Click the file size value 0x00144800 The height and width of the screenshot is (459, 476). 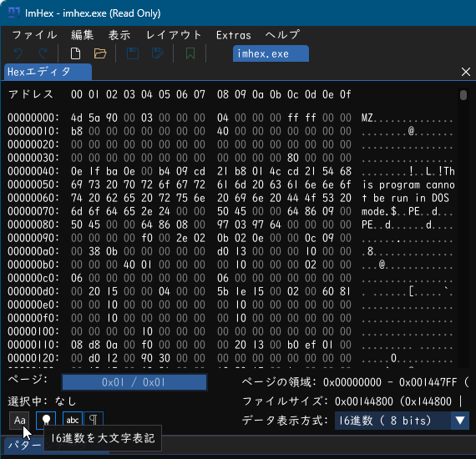(364, 401)
